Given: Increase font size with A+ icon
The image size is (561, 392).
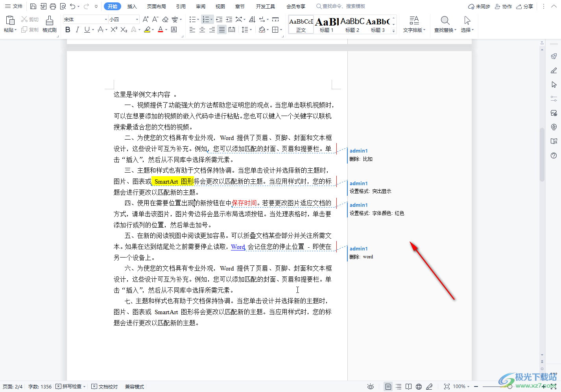Looking at the screenshot, I should click(x=146, y=19).
